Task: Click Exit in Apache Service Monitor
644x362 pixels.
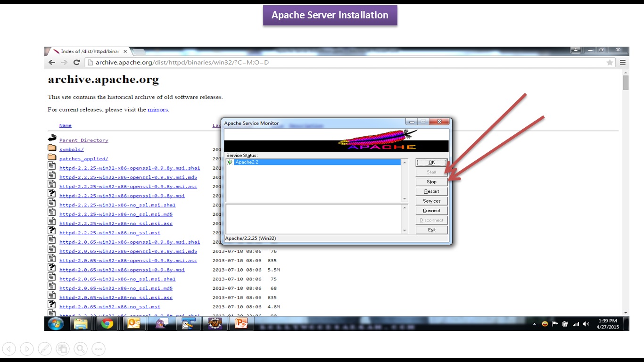Action: click(x=431, y=230)
